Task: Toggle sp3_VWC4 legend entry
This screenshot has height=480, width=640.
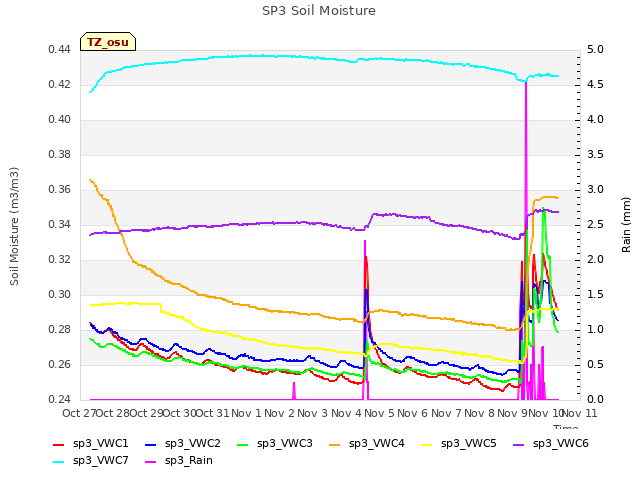Action: 367,443
